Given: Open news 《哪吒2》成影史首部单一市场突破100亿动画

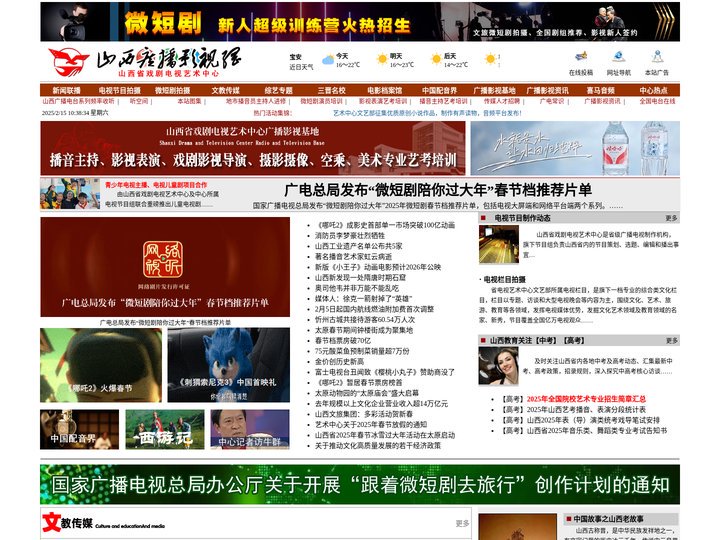Looking at the screenshot, I should click(385, 225).
